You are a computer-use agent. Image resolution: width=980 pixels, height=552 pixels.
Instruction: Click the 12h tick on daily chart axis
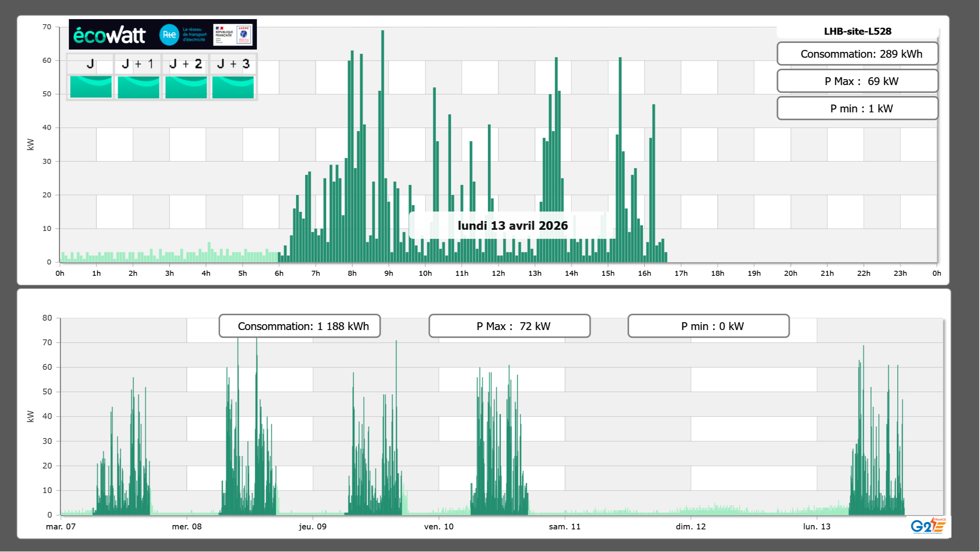pyautogui.click(x=498, y=273)
